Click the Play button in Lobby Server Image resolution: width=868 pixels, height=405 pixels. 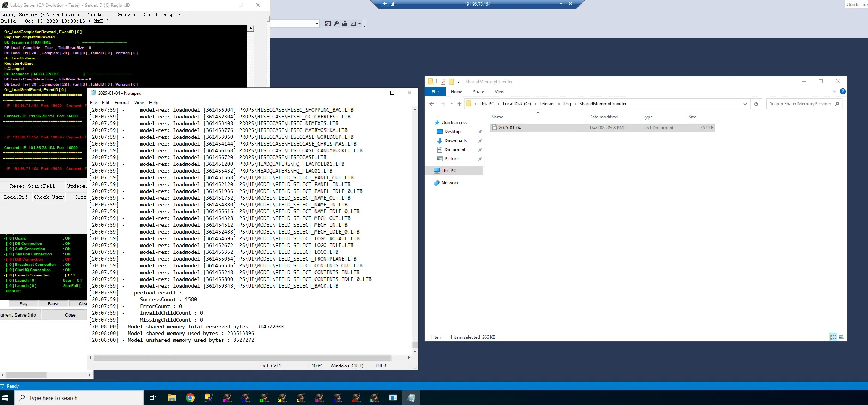pos(23,303)
